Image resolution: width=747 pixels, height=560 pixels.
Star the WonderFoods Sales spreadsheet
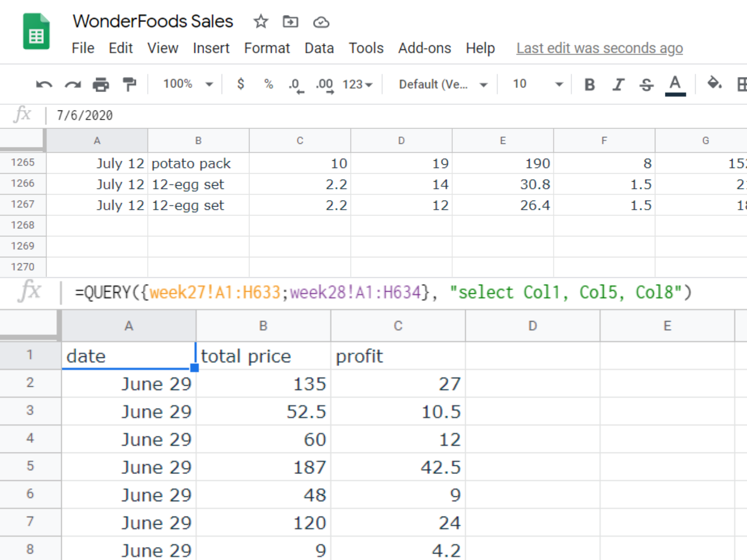pyautogui.click(x=260, y=22)
